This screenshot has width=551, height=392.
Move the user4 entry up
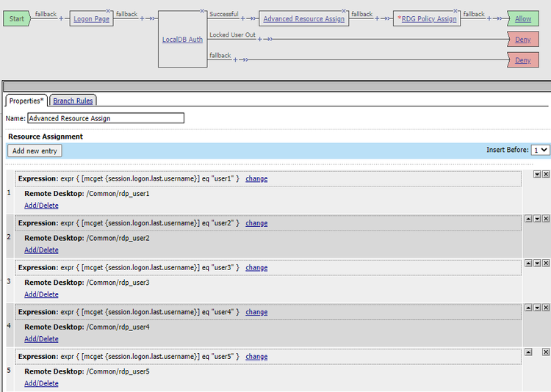click(x=528, y=308)
